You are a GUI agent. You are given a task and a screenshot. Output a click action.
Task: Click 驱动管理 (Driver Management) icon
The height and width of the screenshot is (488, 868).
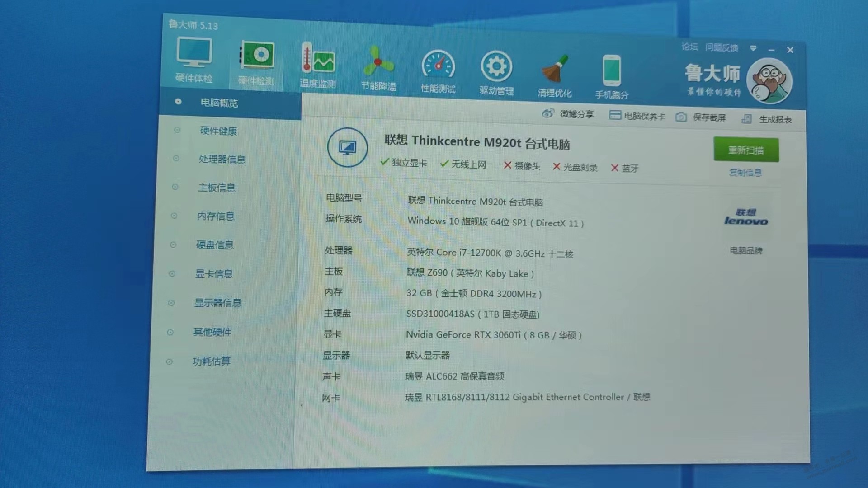(497, 67)
